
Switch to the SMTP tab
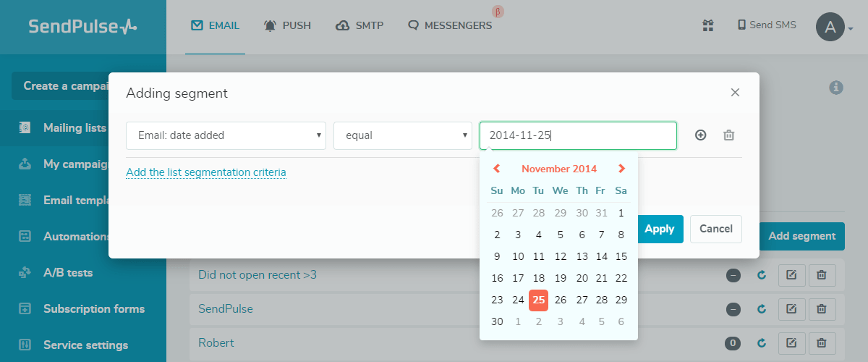pyautogui.click(x=359, y=25)
